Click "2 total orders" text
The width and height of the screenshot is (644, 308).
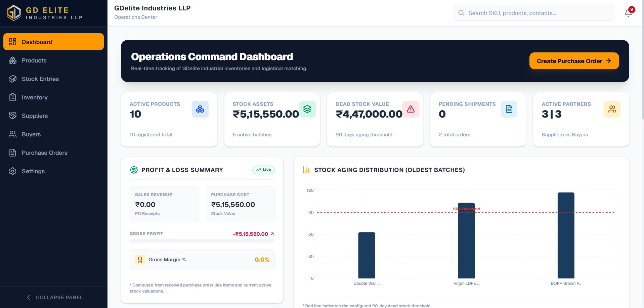pos(454,134)
